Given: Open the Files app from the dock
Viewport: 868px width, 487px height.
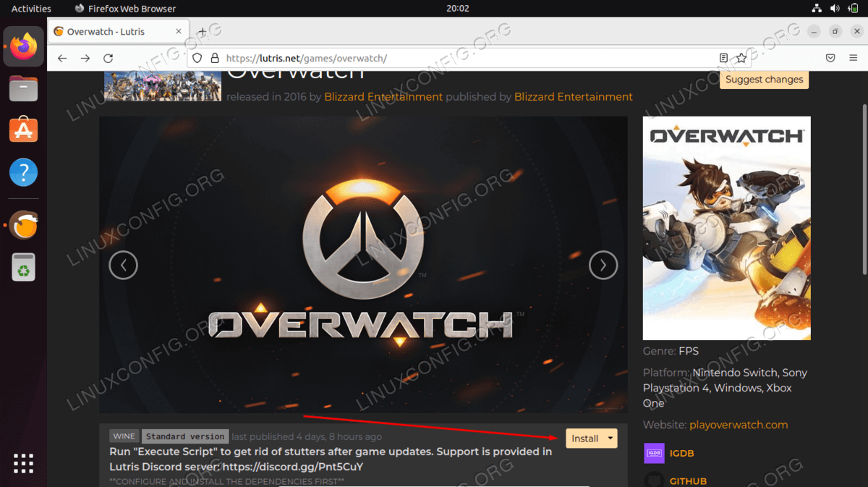Looking at the screenshot, I should [24, 89].
